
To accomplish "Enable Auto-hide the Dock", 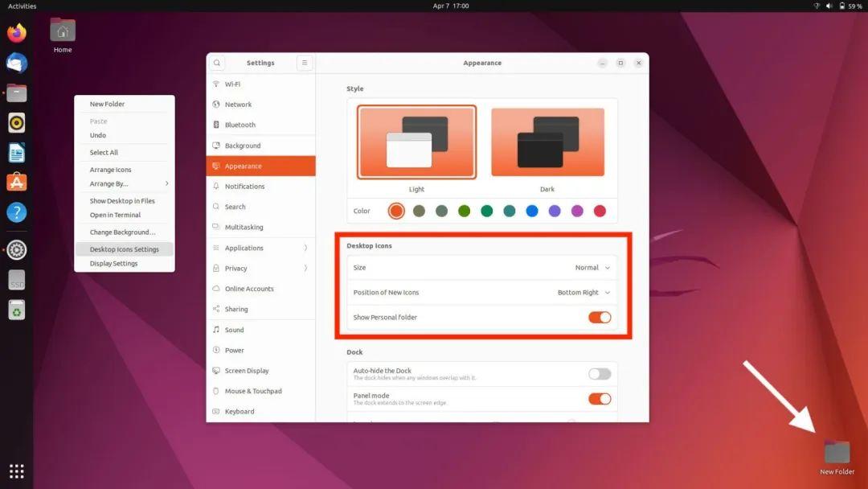I will tap(599, 374).
